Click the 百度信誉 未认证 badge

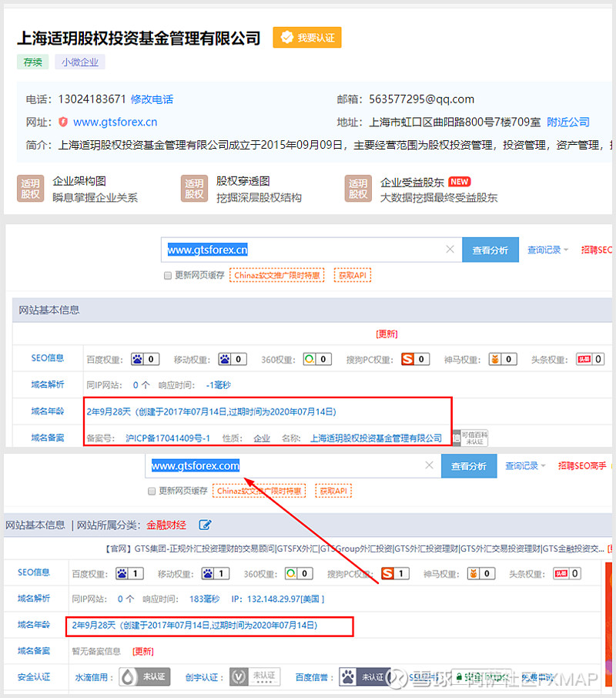(365, 677)
